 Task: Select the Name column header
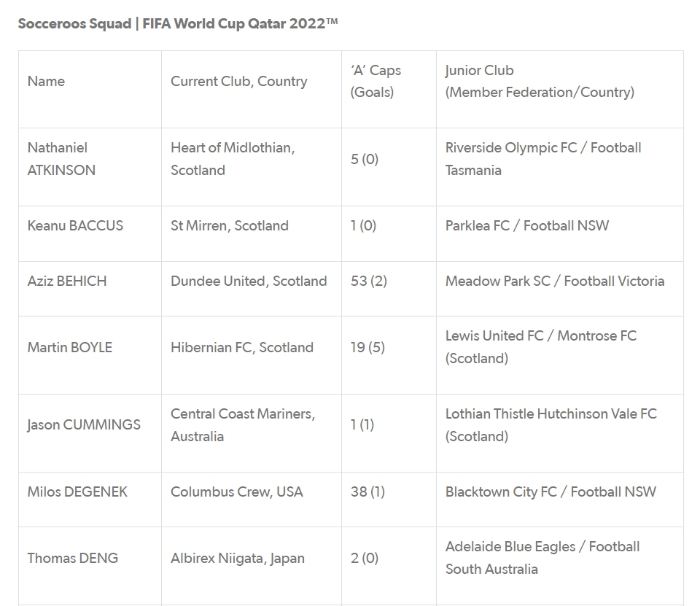click(x=46, y=82)
